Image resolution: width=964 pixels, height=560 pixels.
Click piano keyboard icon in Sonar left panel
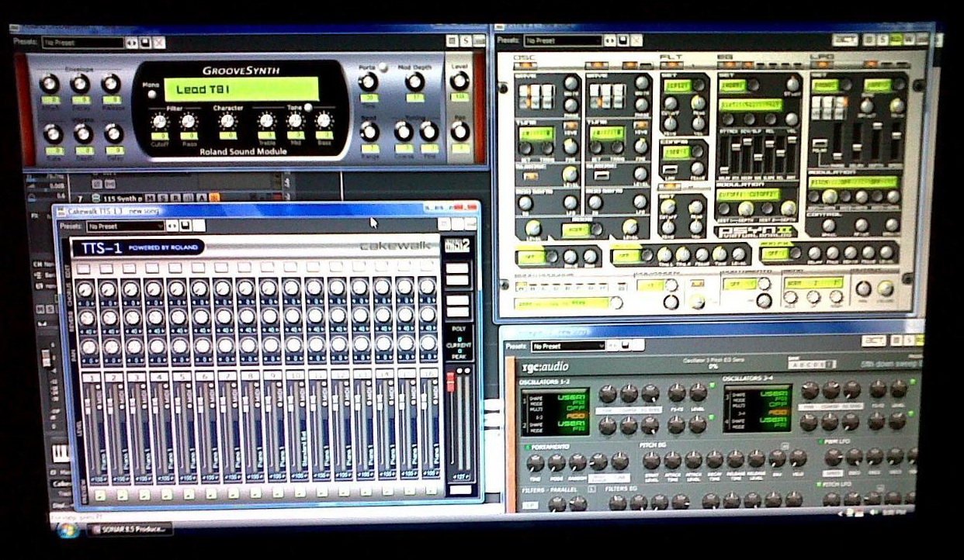click(61, 454)
